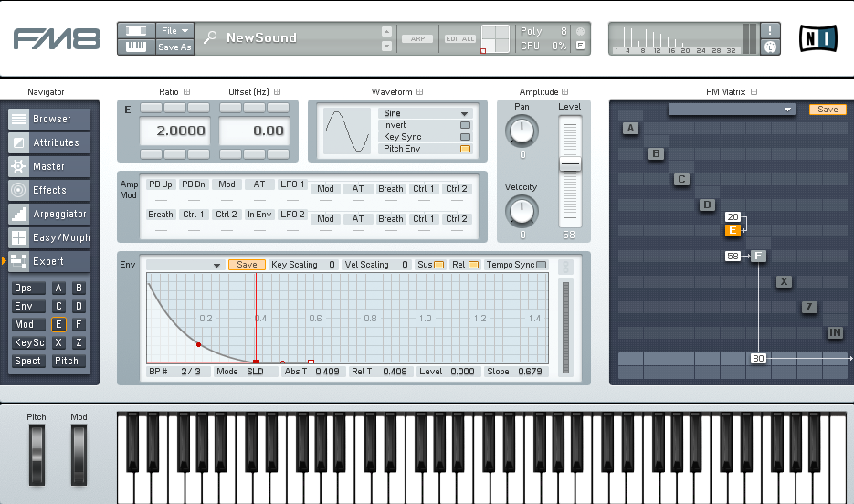Click the small E icon beside CPU
The height and width of the screenshot is (504, 854).
point(581,46)
